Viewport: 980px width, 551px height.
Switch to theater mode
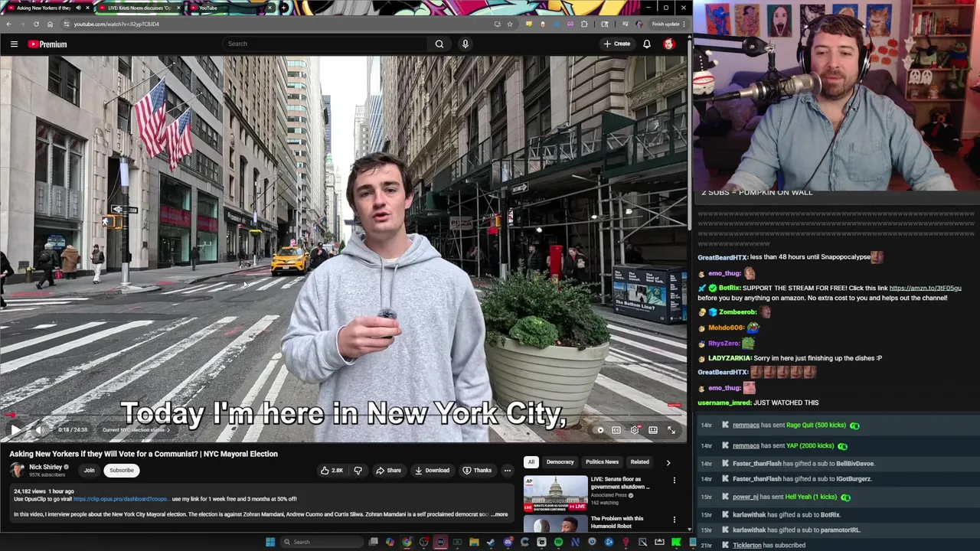click(x=653, y=430)
